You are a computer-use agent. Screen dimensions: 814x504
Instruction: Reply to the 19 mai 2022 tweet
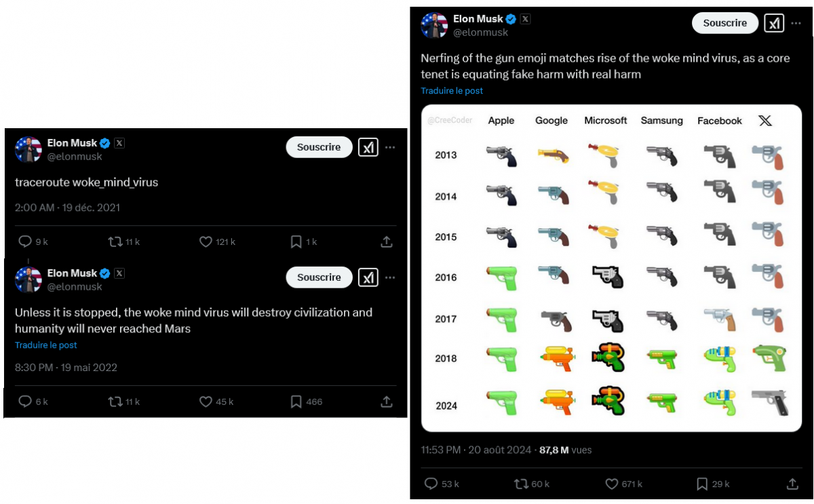click(x=25, y=402)
